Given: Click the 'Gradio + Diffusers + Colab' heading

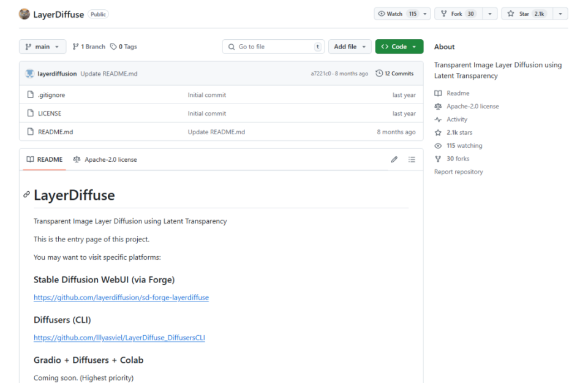Looking at the screenshot, I should (88, 360).
